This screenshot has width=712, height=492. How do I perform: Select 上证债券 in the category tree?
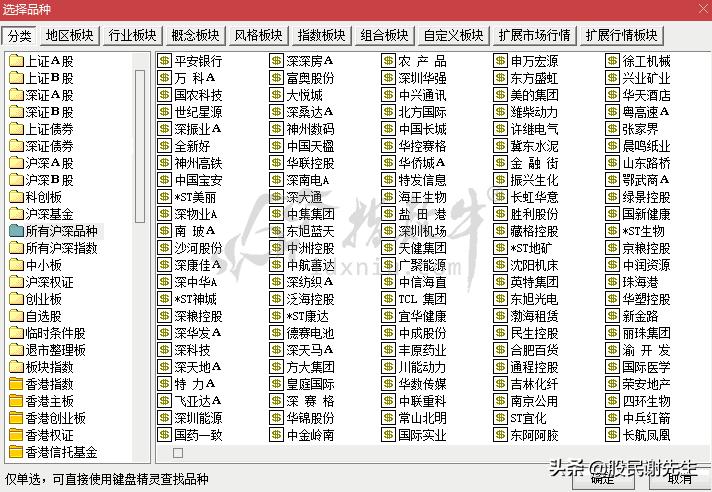tap(49, 129)
